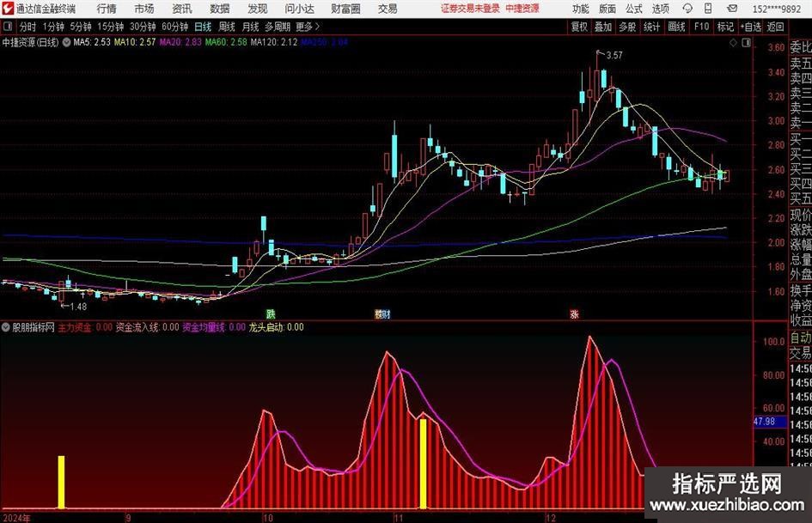Click the 返回 back button
Viewport: 812px width, 523px height.
776,27
